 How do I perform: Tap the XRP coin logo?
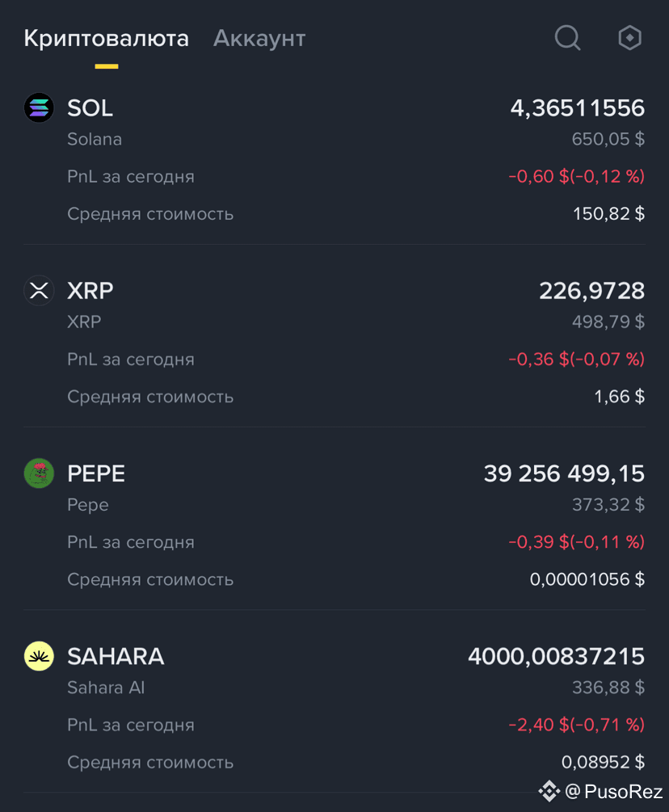coord(39,291)
